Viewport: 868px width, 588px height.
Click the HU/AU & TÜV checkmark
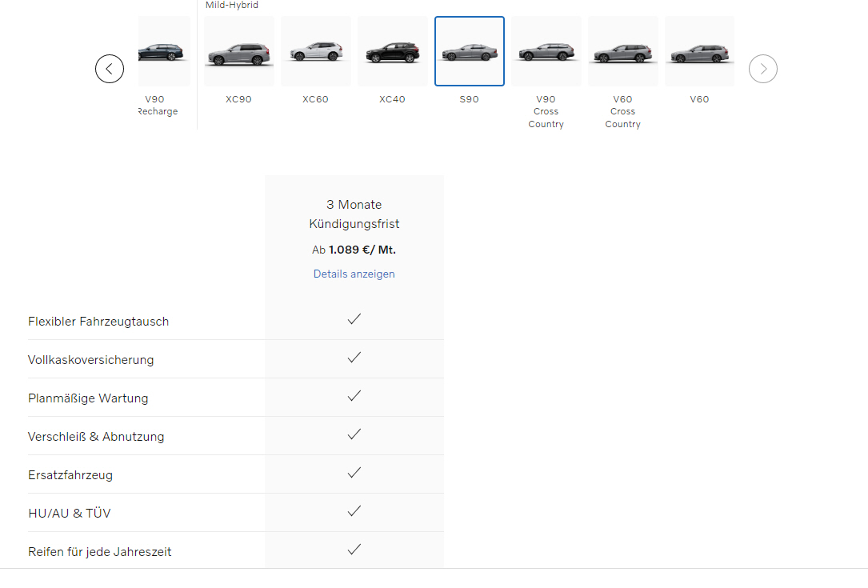coord(354,511)
